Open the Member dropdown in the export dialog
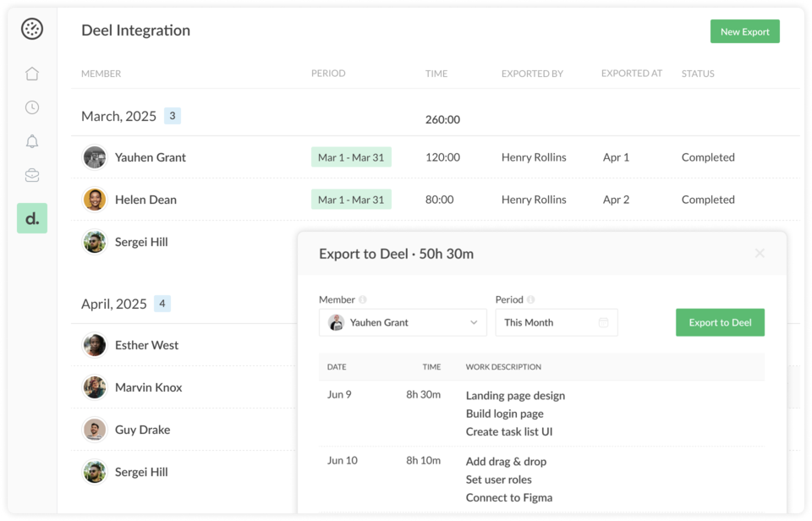The height and width of the screenshot is (521, 812). 403,322
